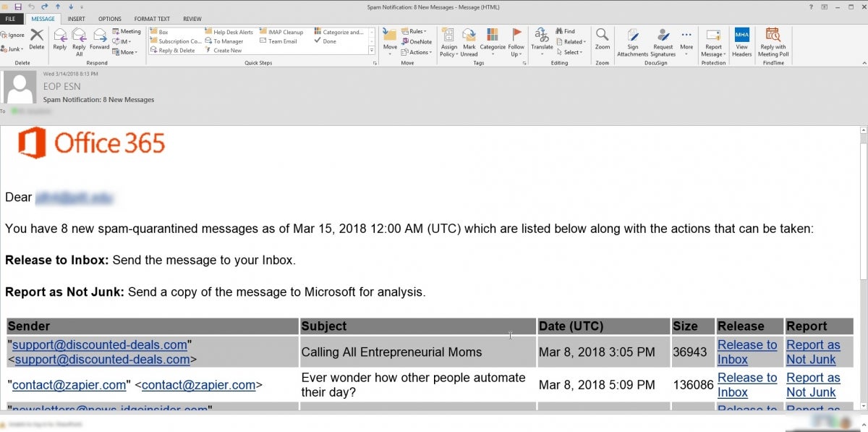Click the Save icon in quick access toolbar
The height and width of the screenshot is (432, 868).
coord(17,7)
